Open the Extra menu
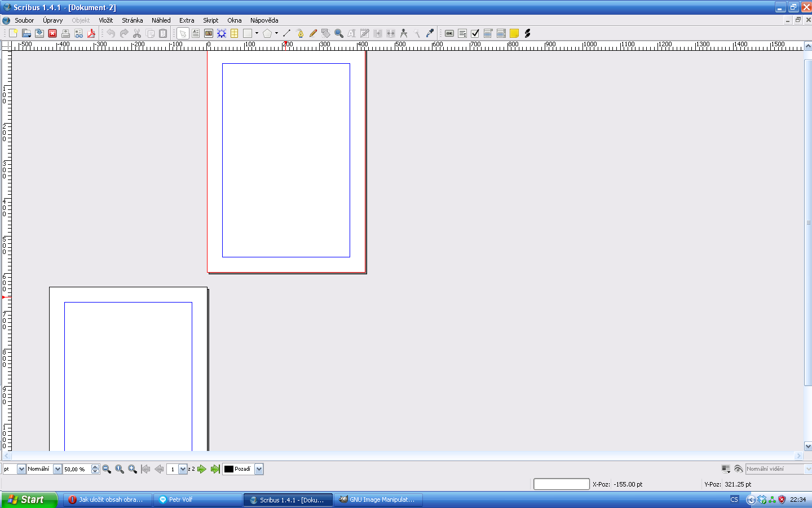The width and height of the screenshot is (812, 508). pos(187,20)
